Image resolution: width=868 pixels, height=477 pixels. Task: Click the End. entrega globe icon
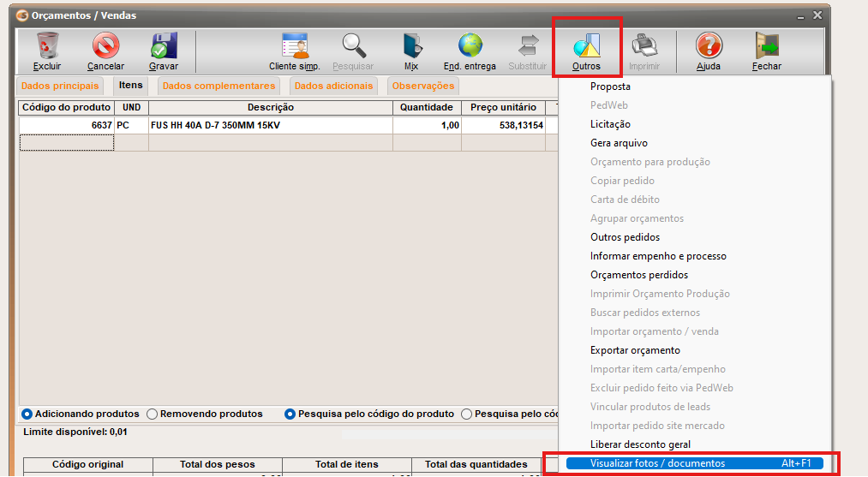470,45
